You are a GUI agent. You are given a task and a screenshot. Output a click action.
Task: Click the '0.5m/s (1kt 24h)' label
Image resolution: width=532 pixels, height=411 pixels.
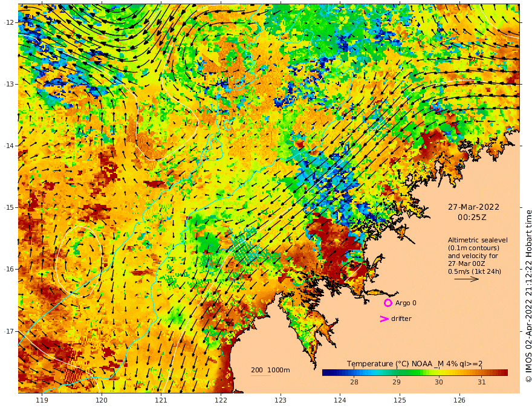click(475, 271)
